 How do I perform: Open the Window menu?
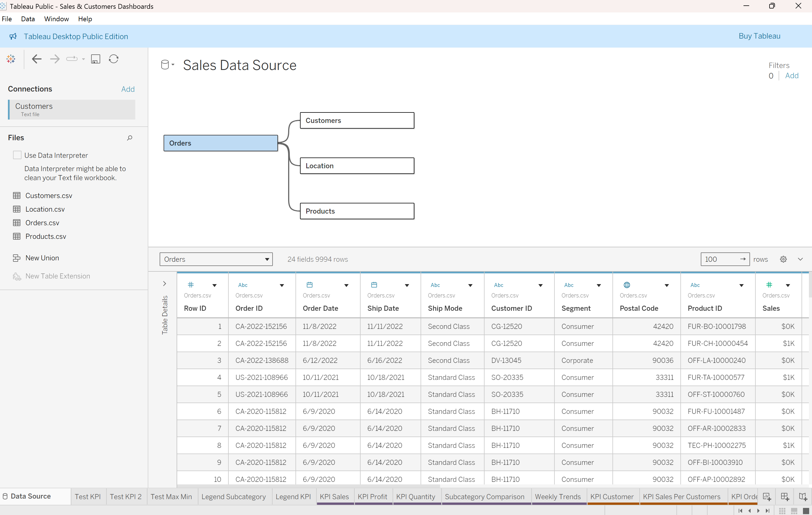pos(56,19)
